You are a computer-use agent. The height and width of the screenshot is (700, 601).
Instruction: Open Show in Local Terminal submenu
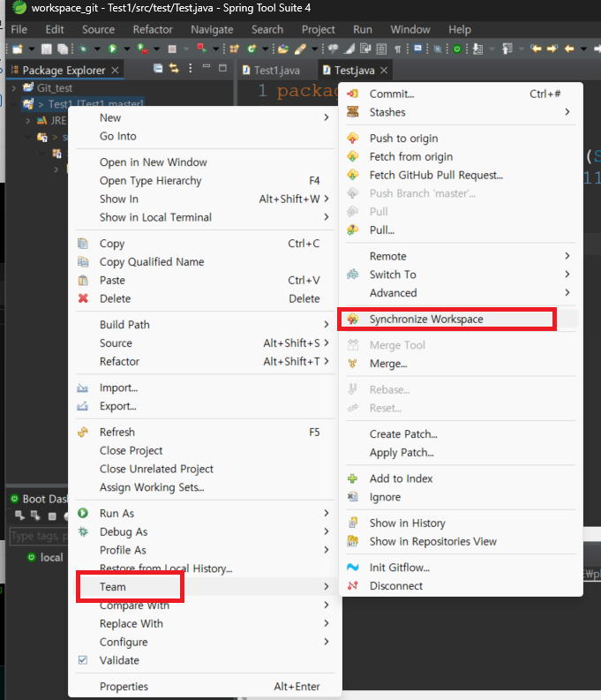[205, 217]
